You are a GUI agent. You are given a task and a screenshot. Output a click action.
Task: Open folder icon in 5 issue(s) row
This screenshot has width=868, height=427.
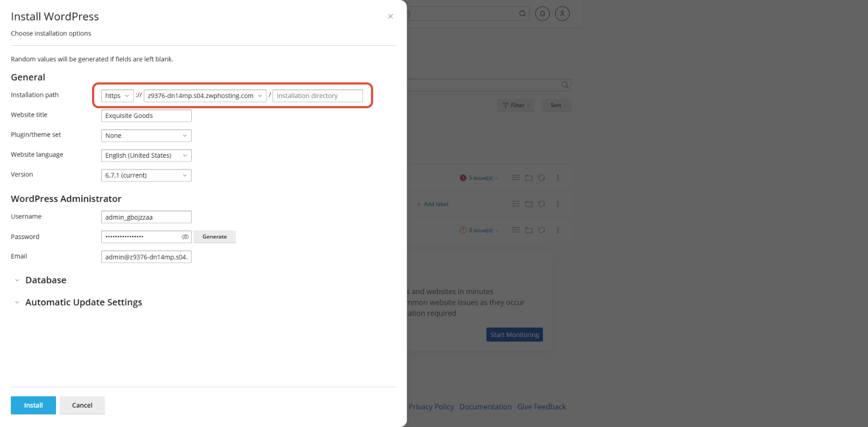pyautogui.click(x=529, y=178)
